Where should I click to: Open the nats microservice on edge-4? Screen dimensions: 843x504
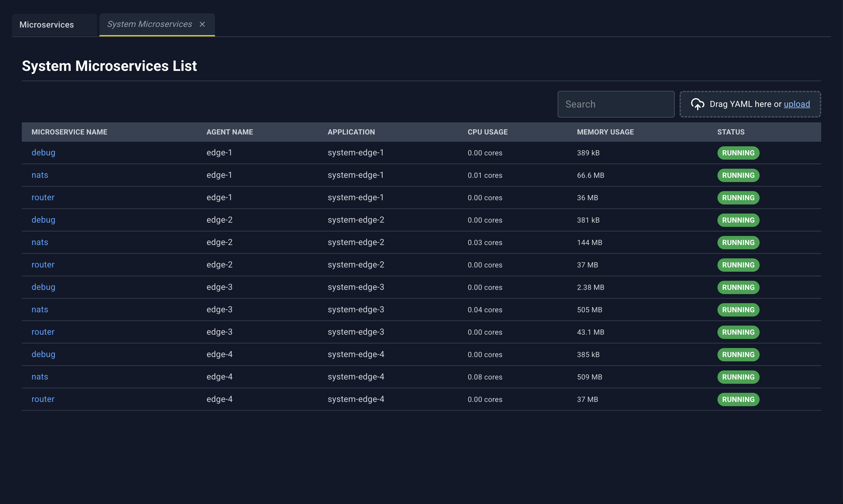click(40, 377)
